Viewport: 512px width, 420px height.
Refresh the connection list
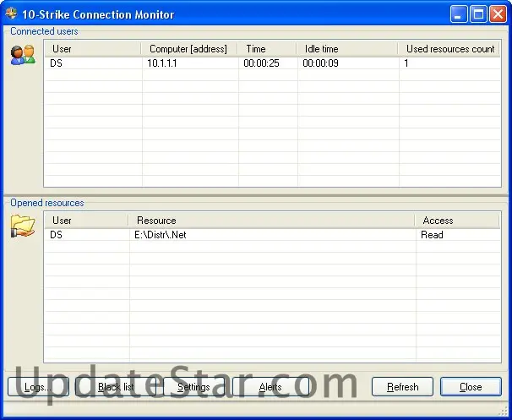(x=402, y=387)
